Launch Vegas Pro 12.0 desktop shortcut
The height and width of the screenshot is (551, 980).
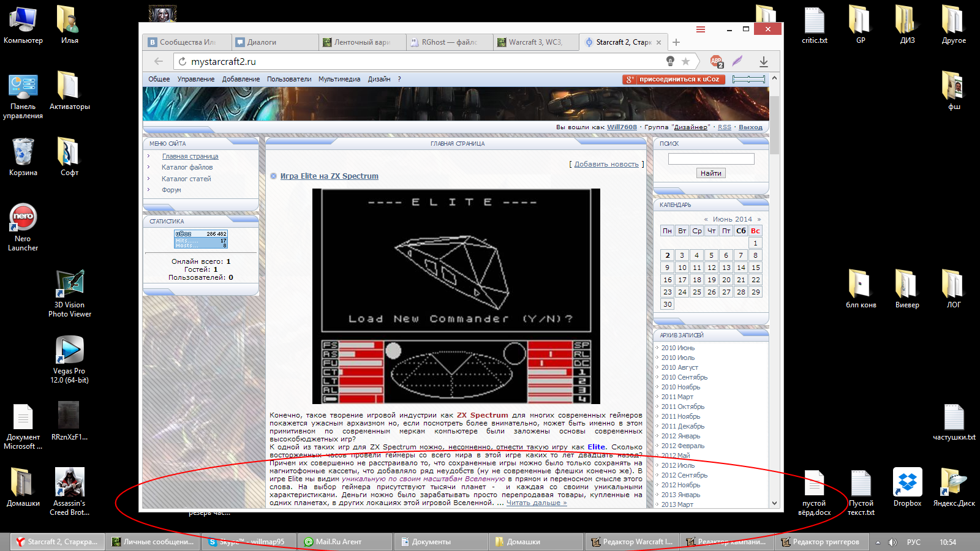pyautogui.click(x=69, y=360)
